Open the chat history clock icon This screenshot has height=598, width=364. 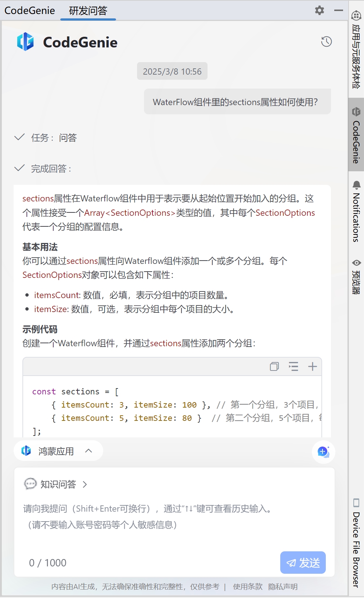[327, 42]
